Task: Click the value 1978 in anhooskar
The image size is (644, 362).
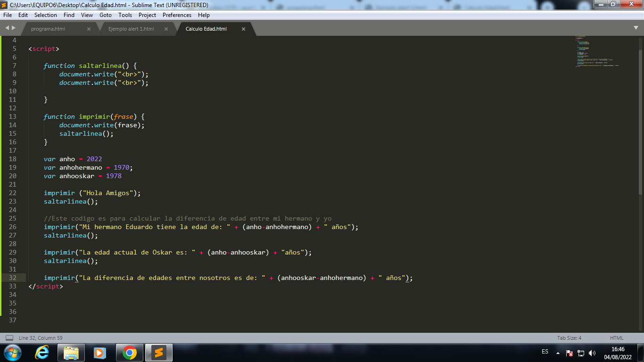Action: [114, 176]
